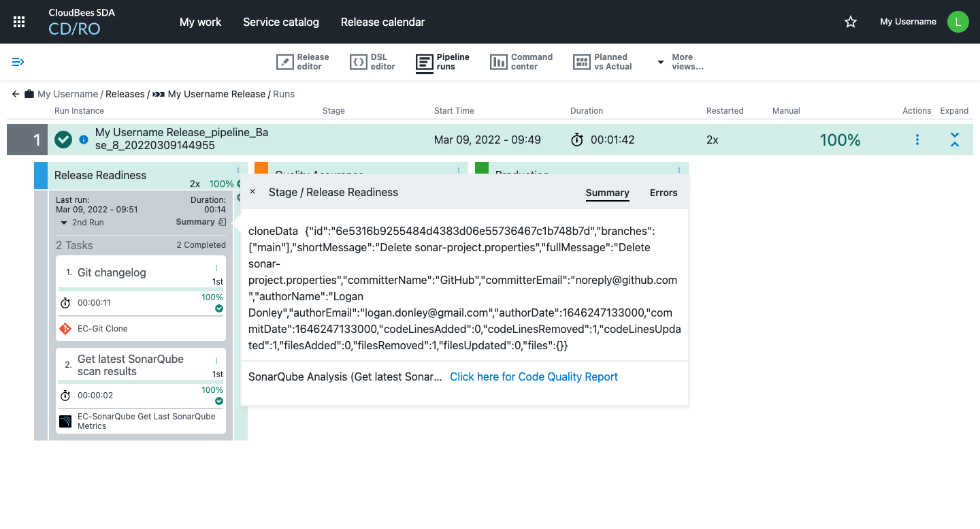Click the EC-SonarQube plugin icon

tap(65, 420)
